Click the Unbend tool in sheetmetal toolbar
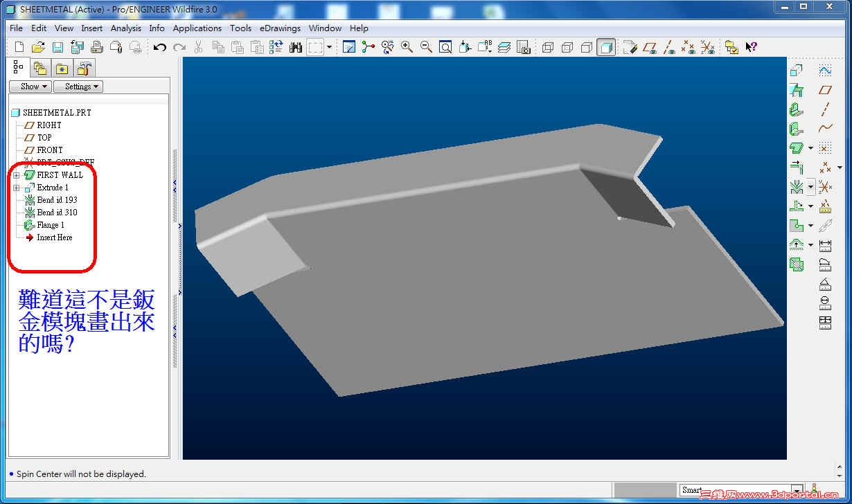Viewport: 852px width, 504px height. click(x=796, y=244)
